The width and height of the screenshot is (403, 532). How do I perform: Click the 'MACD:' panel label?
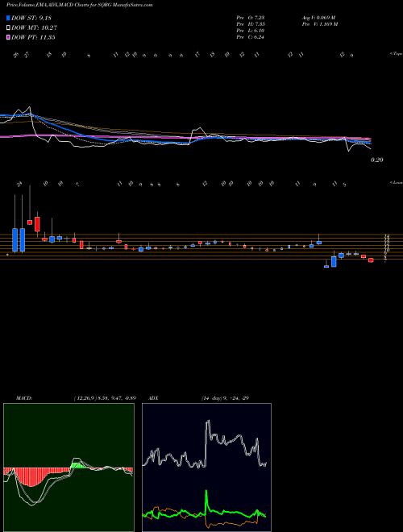[24, 398]
